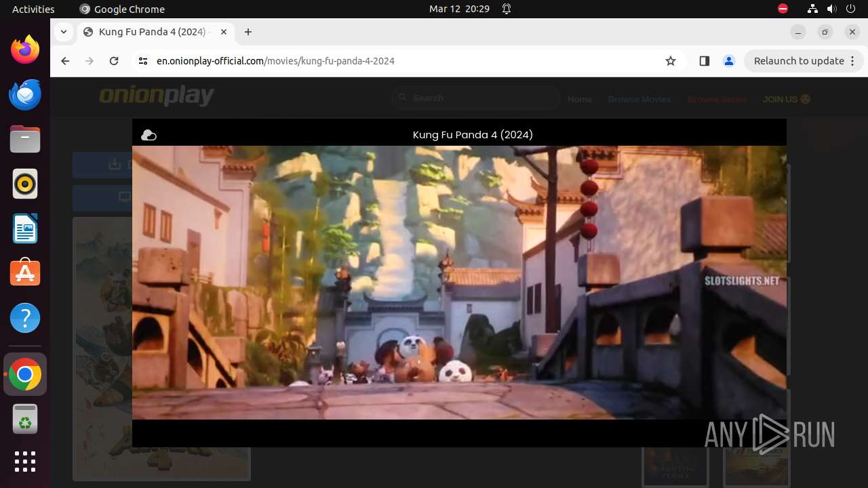Viewport: 868px width, 488px height.
Task: Open the notification bell in top bar
Action: click(x=507, y=9)
